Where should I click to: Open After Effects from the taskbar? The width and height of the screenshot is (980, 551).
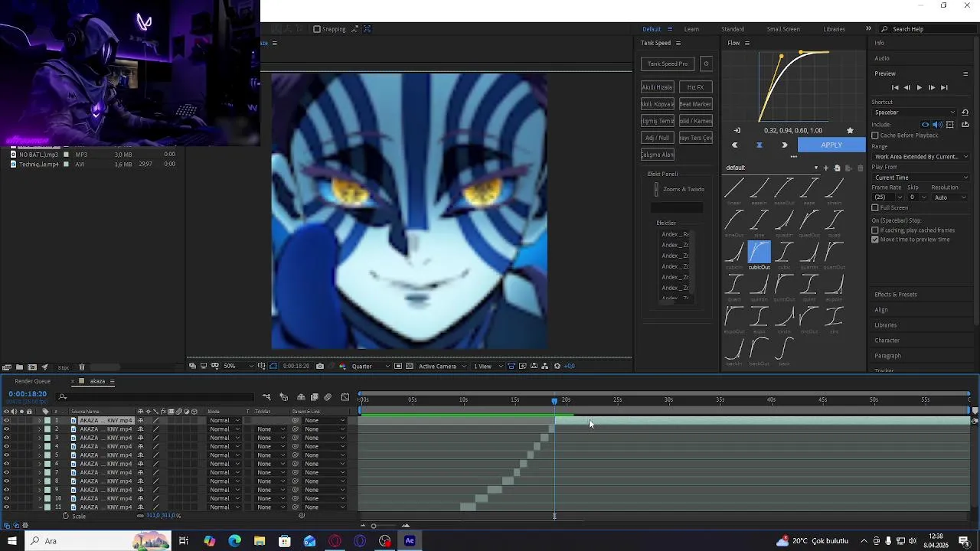pyautogui.click(x=410, y=541)
